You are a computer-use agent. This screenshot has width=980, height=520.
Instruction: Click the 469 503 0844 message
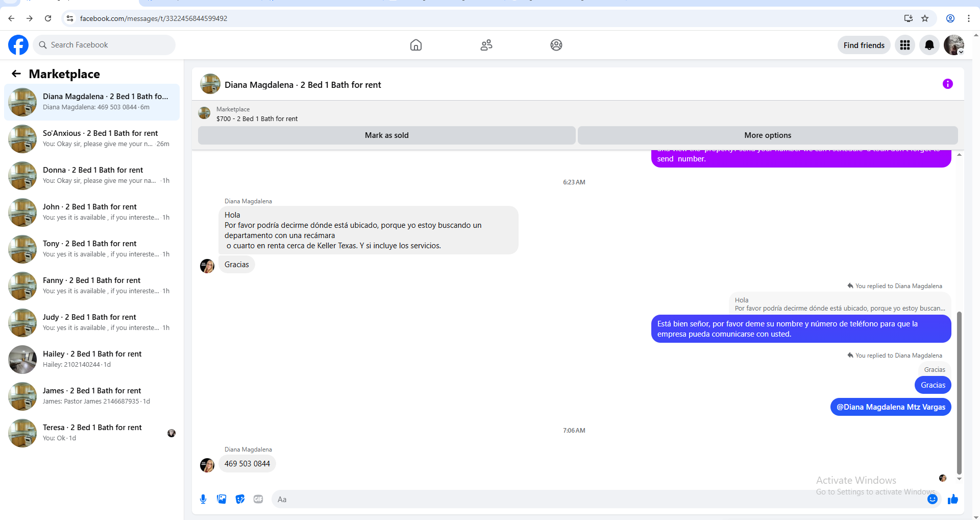pyautogui.click(x=247, y=464)
